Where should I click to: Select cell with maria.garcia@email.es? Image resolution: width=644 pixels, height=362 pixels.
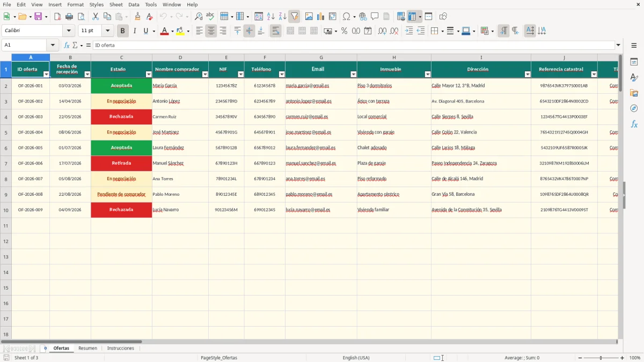(x=321, y=85)
